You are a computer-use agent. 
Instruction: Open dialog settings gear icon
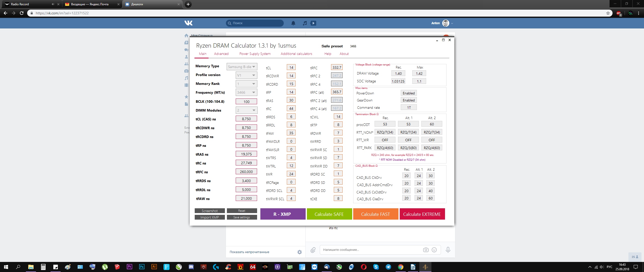pyautogui.click(x=299, y=252)
